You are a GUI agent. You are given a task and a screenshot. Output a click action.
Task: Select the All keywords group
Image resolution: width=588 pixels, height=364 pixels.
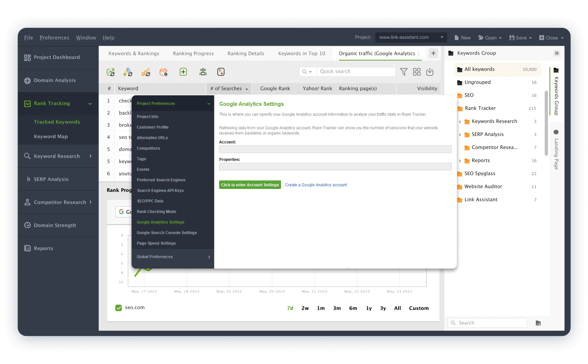point(497,69)
